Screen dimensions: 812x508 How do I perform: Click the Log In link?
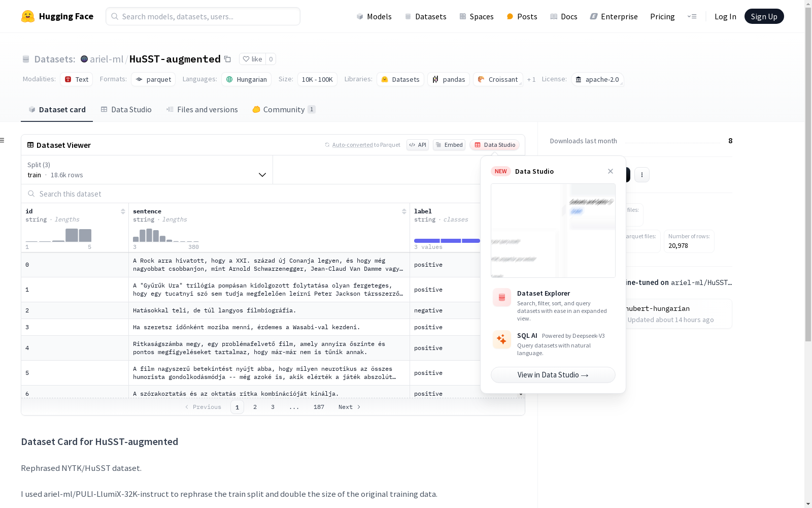coord(725,17)
